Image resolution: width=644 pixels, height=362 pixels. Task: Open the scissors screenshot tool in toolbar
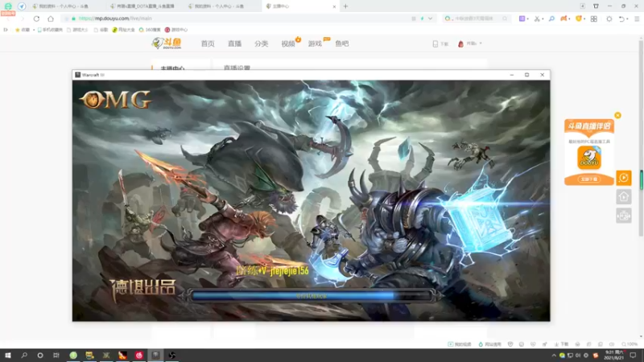[x=536, y=19]
